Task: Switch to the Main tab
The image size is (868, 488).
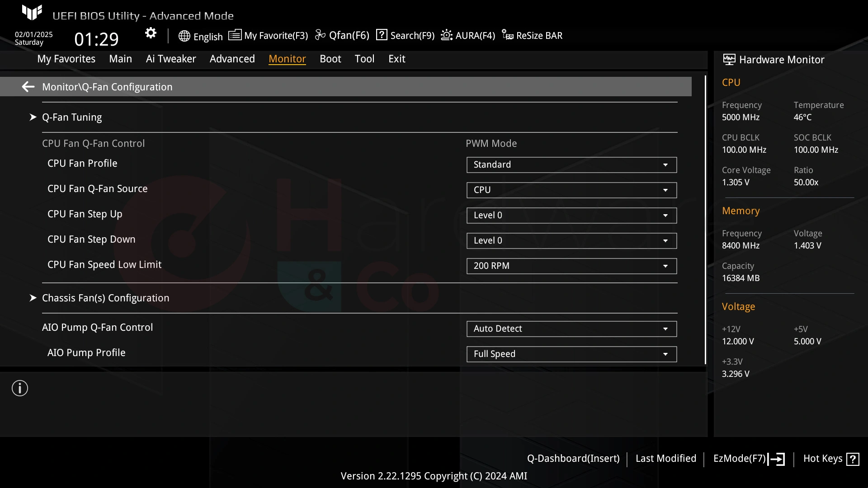Action: (120, 59)
